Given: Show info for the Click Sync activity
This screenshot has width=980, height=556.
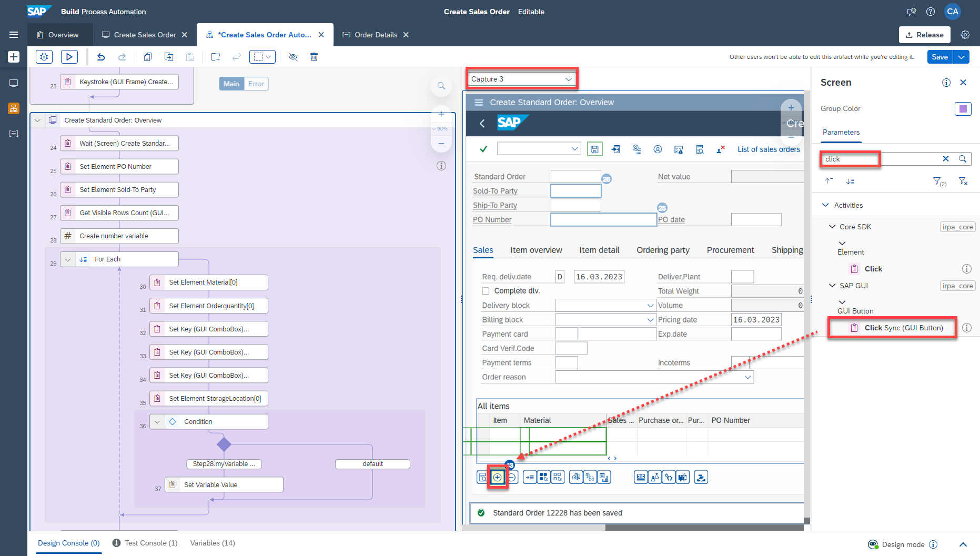Looking at the screenshot, I should (967, 328).
